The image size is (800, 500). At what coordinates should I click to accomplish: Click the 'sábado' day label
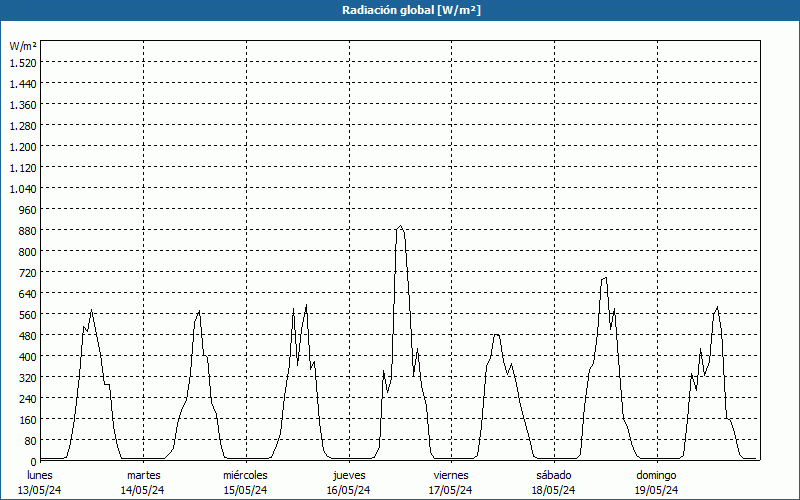coord(554,475)
